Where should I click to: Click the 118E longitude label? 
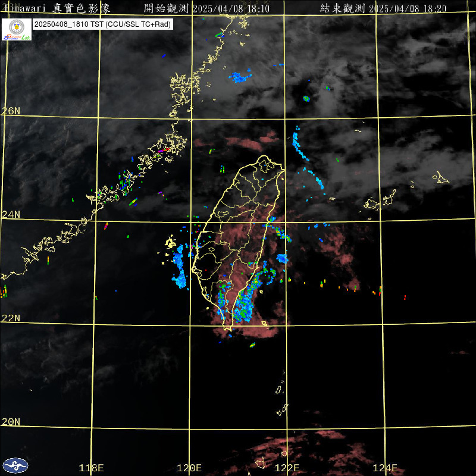[92, 468]
